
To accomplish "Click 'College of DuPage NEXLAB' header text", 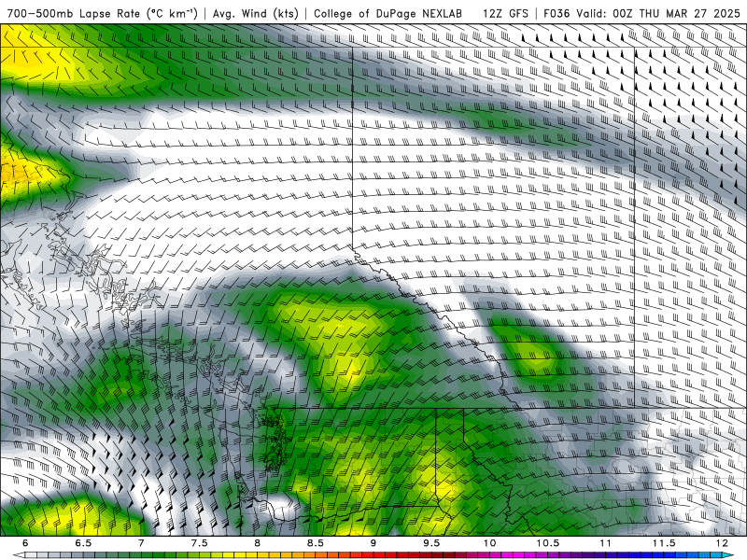I will (388, 13).
